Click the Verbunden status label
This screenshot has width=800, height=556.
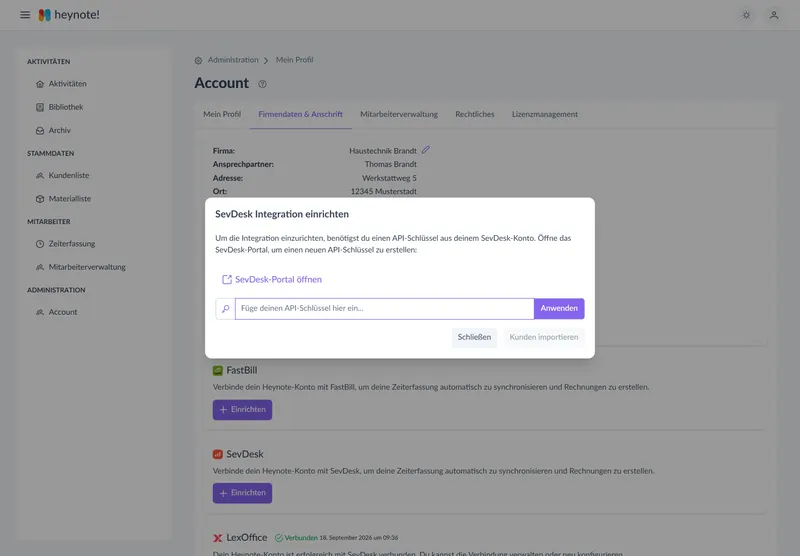tap(301, 538)
